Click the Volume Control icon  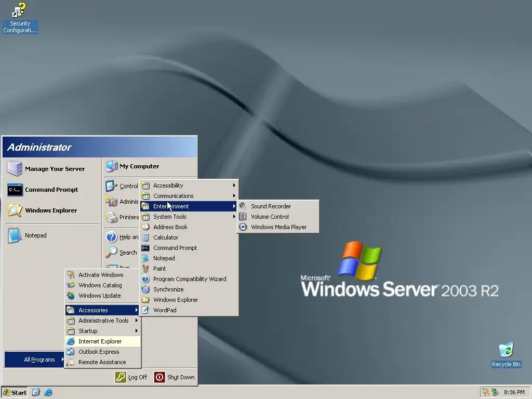tap(243, 217)
